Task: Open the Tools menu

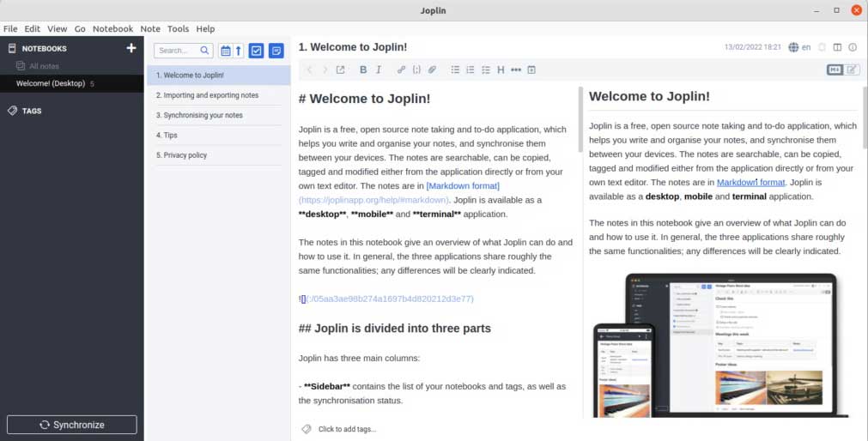Action: pyautogui.click(x=178, y=28)
